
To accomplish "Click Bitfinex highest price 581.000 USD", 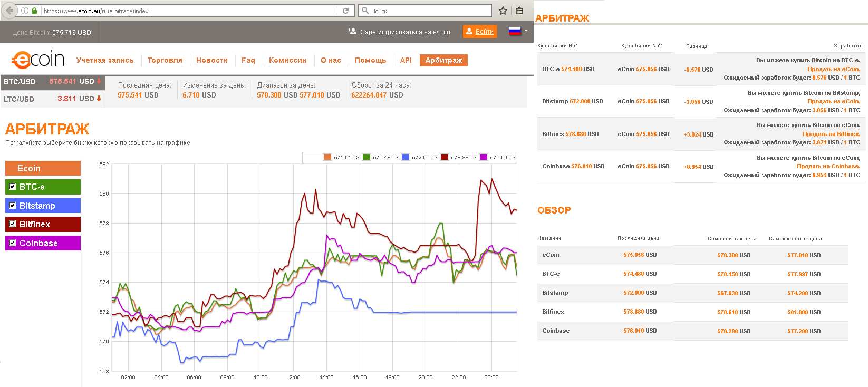I will (804, 312).
